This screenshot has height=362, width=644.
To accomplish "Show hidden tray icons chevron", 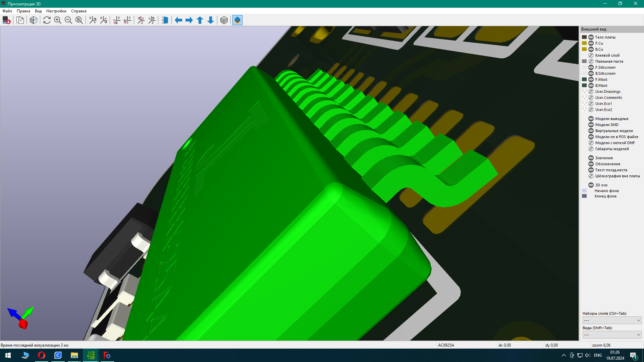I will point(563,355).
